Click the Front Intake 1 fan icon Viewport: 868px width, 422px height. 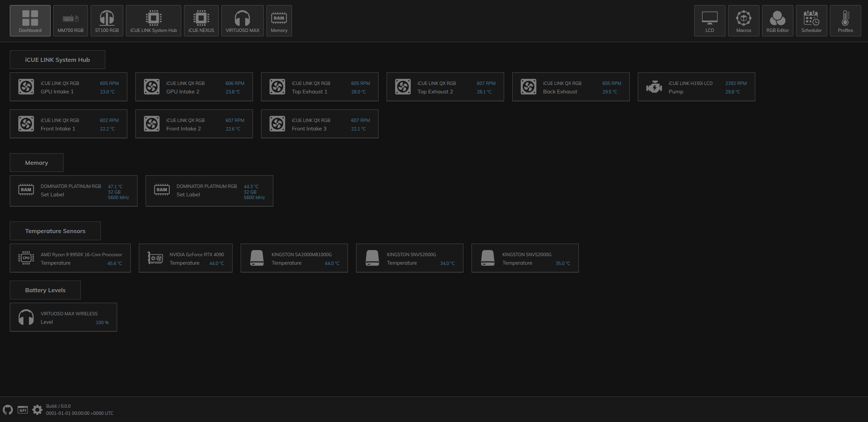26,124
